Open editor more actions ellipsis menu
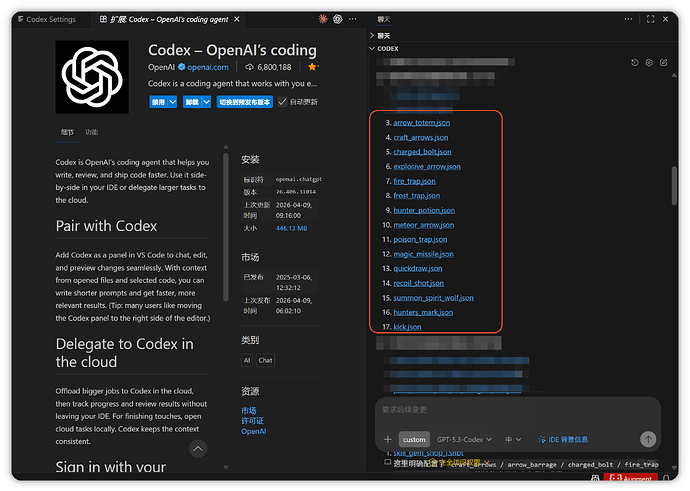Screen dimensions: 690x491 pos(352,19)
